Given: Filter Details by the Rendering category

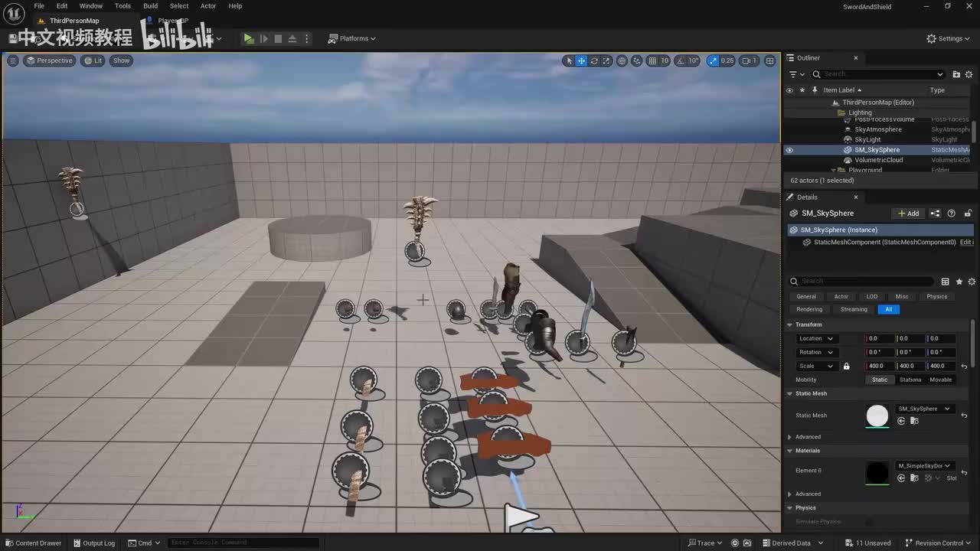Looking at the screenshot, I should pos(809,309).
